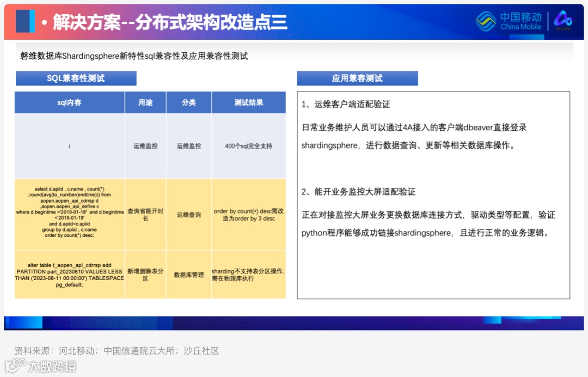Click the subtitle 磐维数据库Shardingsphere新特性sql兼容性及应用兼容性测试

(x=134, y=56)
